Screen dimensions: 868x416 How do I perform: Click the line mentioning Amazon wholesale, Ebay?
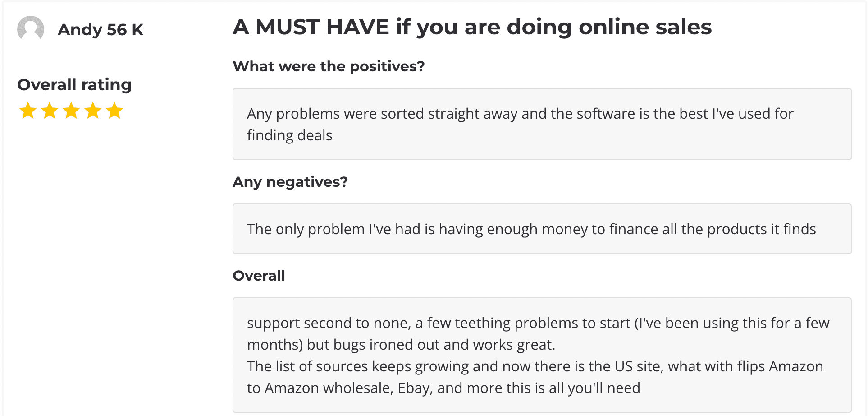pyautogui.click(x=443, y=388)
